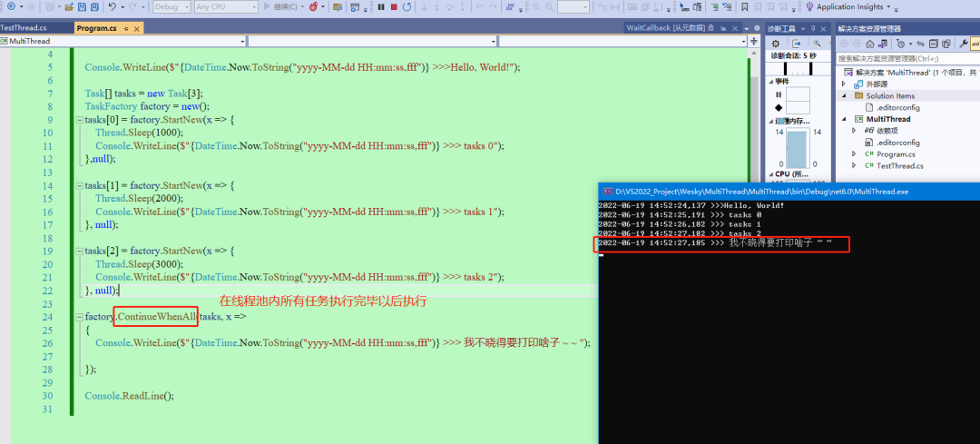Click Solution Explorer Collapse All icon
Image resolution: width=980 pixels, height=444 pixels.
(x=933, y=44)
